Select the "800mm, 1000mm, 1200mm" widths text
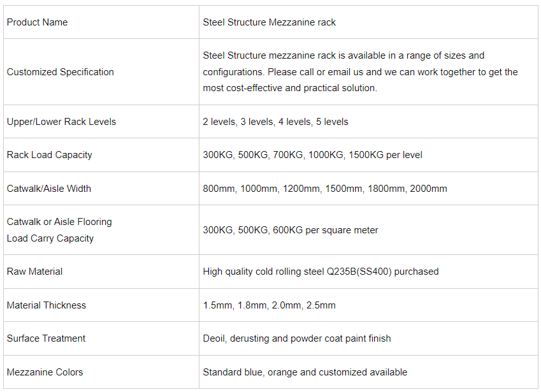 (x=325, y=189)
